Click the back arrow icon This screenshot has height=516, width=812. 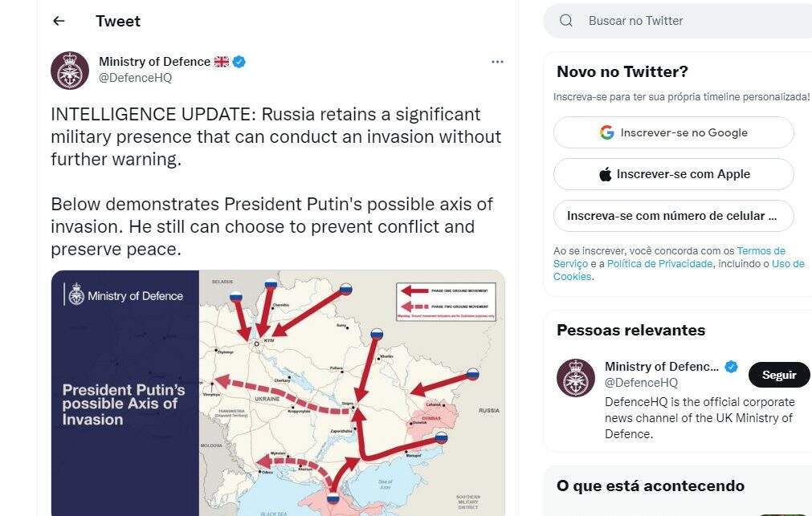tap(59, 22)
